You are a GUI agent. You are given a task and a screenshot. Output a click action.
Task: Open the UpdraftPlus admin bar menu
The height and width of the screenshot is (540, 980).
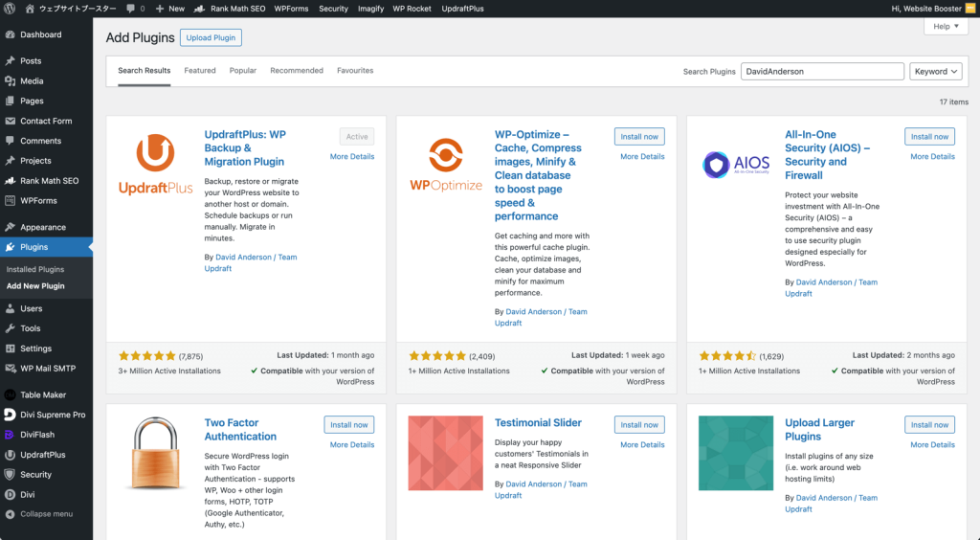point(462,9)
